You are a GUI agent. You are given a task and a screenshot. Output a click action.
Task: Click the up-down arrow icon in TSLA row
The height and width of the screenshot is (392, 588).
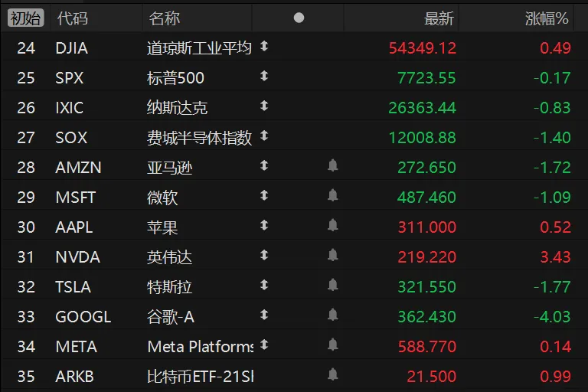[x=264, y=285]
